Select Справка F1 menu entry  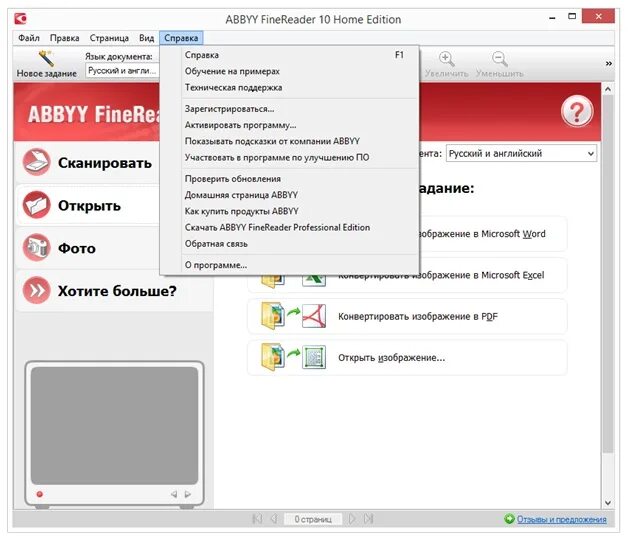pos(290,55)
